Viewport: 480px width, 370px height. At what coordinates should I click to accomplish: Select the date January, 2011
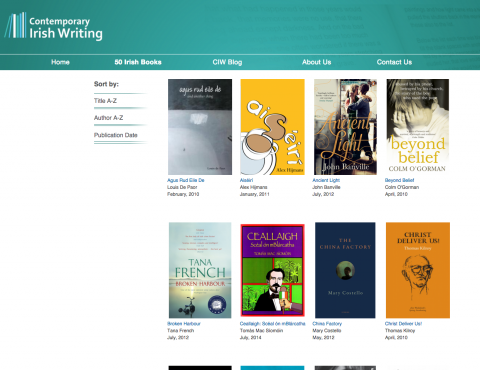pos(254,194)
